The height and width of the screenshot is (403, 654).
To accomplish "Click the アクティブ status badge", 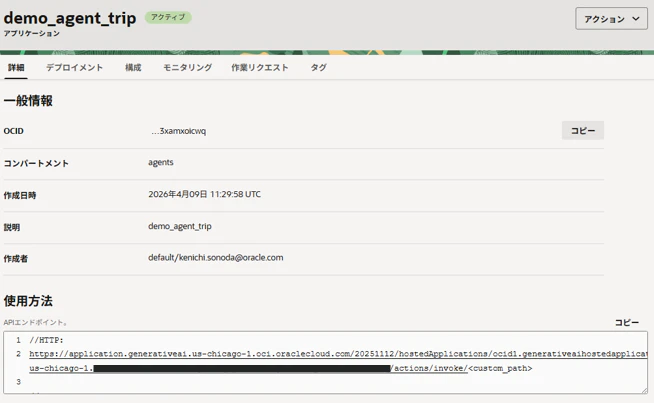I will pos(168,17).
